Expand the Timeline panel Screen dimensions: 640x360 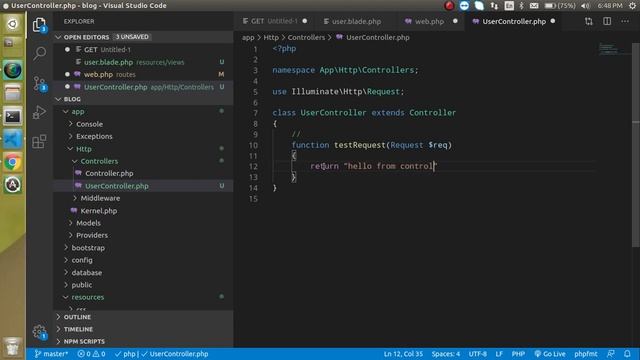(x=143, y=329)
